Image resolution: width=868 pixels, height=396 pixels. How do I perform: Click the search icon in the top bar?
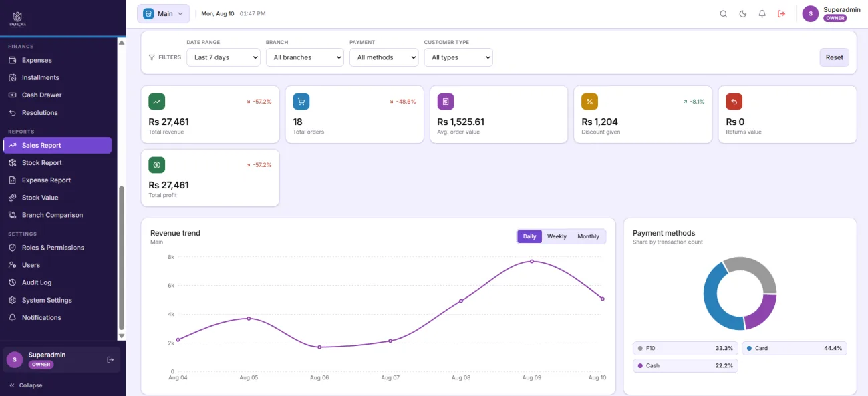click(x=723, y=14)
